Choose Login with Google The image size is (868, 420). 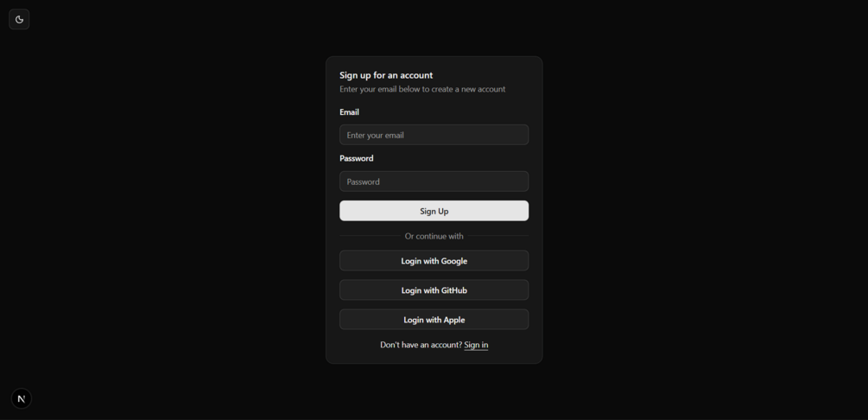pyautogui.click(x=434, y=260)
